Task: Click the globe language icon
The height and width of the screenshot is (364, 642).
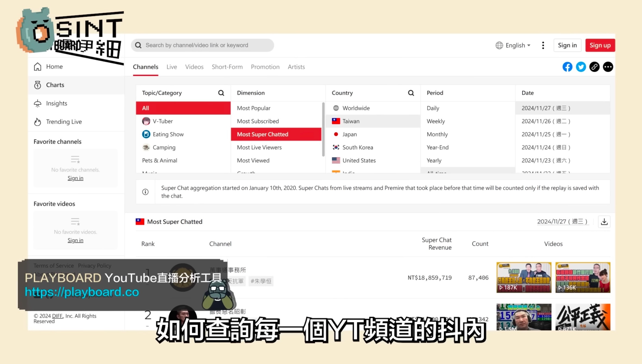Action: click(499, 45)
